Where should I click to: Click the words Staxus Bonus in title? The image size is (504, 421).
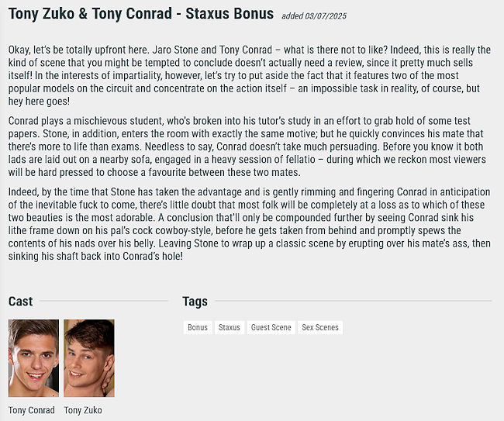pos(230,14)
